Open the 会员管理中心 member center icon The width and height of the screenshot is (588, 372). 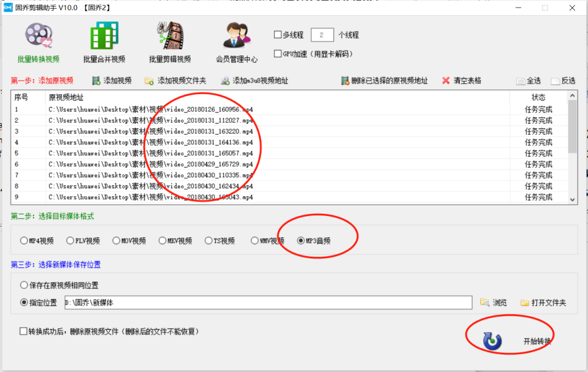point(236,35)
